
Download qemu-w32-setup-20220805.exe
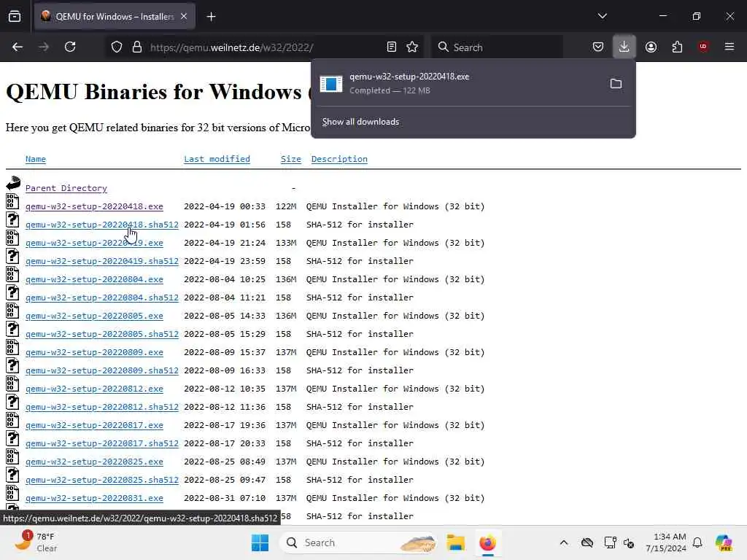pos(94,316)
